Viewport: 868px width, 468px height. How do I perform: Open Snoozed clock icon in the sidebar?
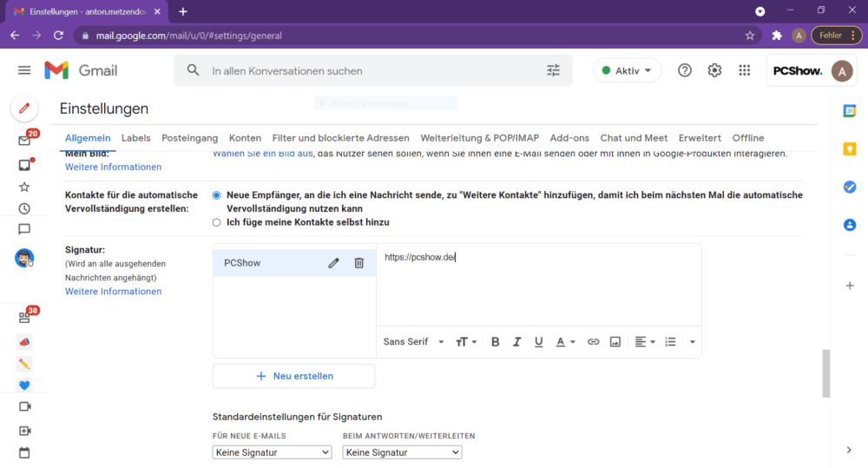point(24,208)
